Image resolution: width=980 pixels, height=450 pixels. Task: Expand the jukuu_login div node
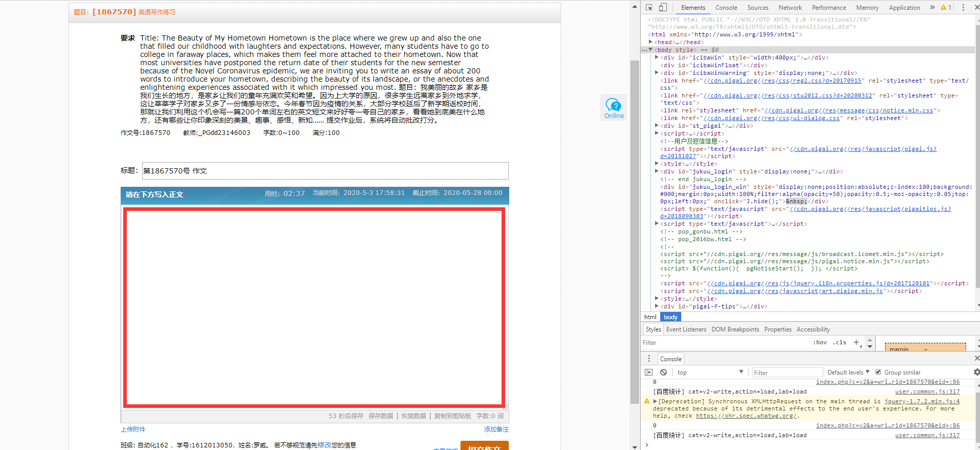(x=657, y=171)
